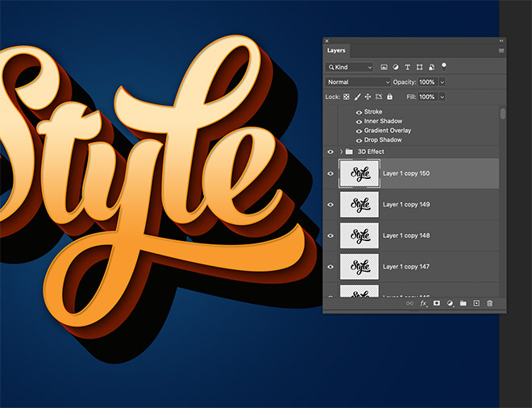Filter layers by adjustment layer type
532x408 pixels.
click(x=396, y=67)
